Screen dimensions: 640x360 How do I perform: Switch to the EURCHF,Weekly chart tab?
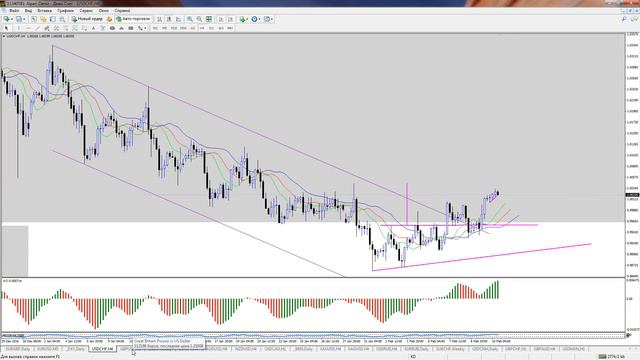(450, 349)
